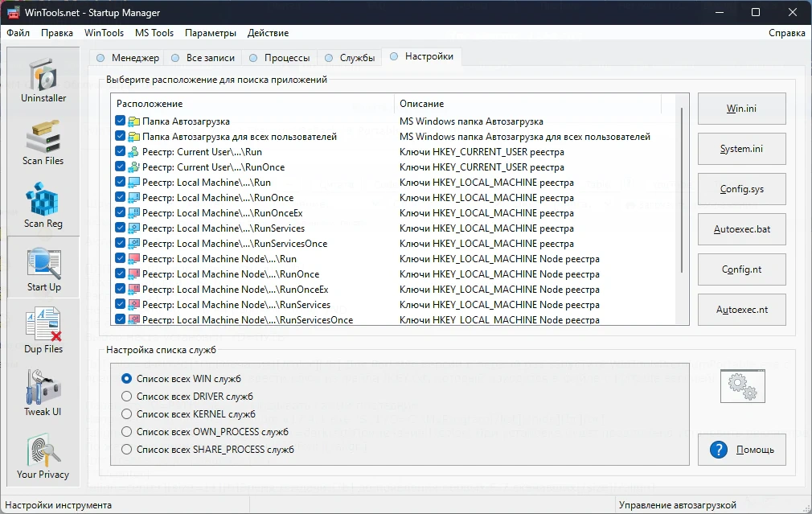Viewport: 812px width, 514px height.
Task: Open the Scan Reg tool
Action: 43,206
